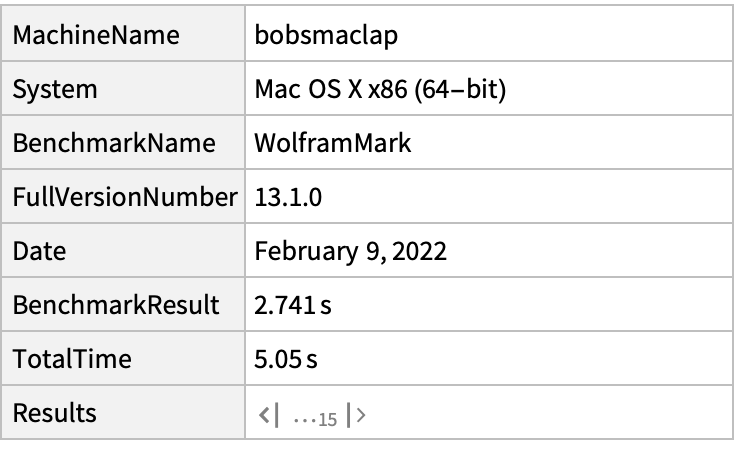The image size is (734, 476).
Task: Click the MachineName key label
Action: 96,36
